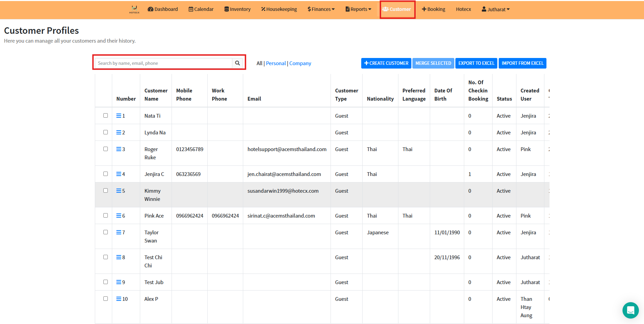This screenshot has height=324, width=644.
Task: Click list icon for customer 8
Action: pyautogui.click(x=119, y=257)
